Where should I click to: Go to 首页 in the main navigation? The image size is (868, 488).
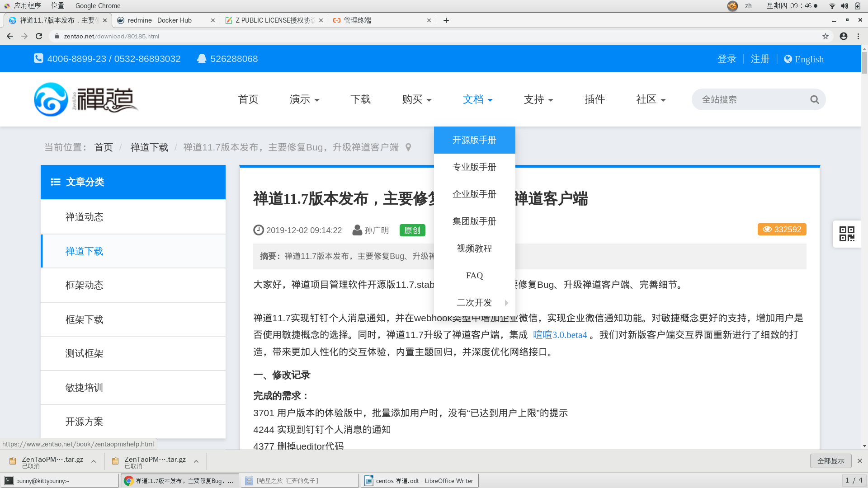click(248, 99)
